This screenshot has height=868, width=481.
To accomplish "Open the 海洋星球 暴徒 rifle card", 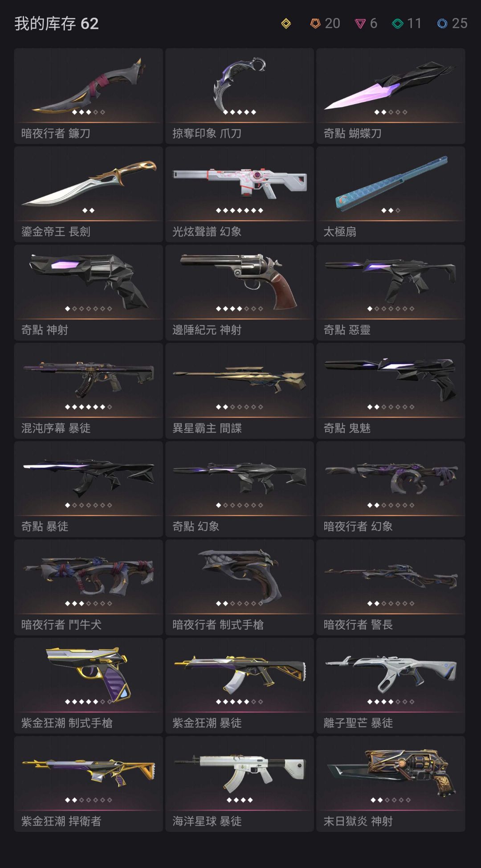I will pyautogui.click(x=240, y=784).
